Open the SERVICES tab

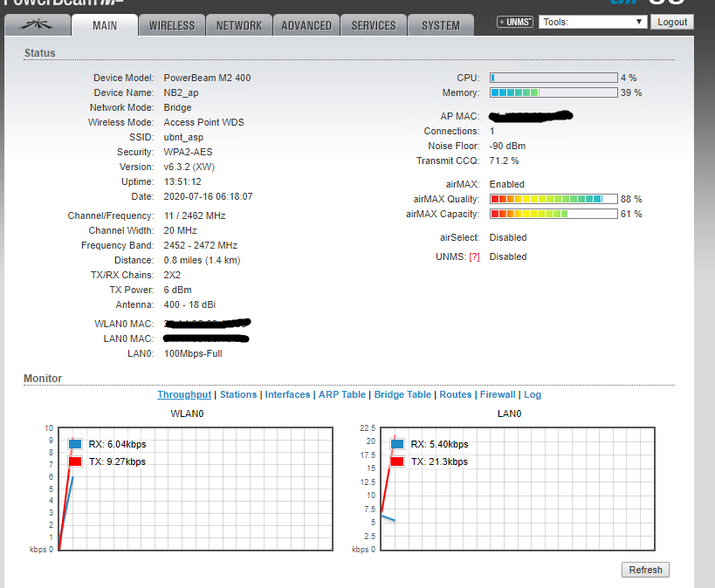374,25
